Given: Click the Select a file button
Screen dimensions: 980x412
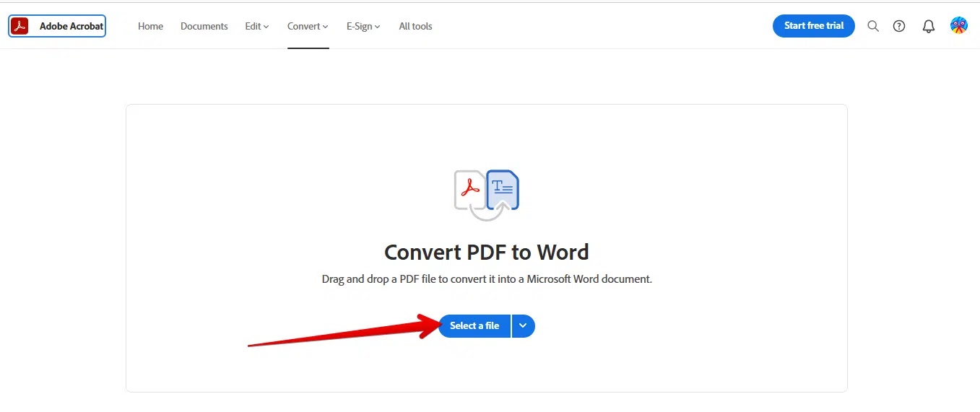Looking at the screenshot, I should (474, 326).
